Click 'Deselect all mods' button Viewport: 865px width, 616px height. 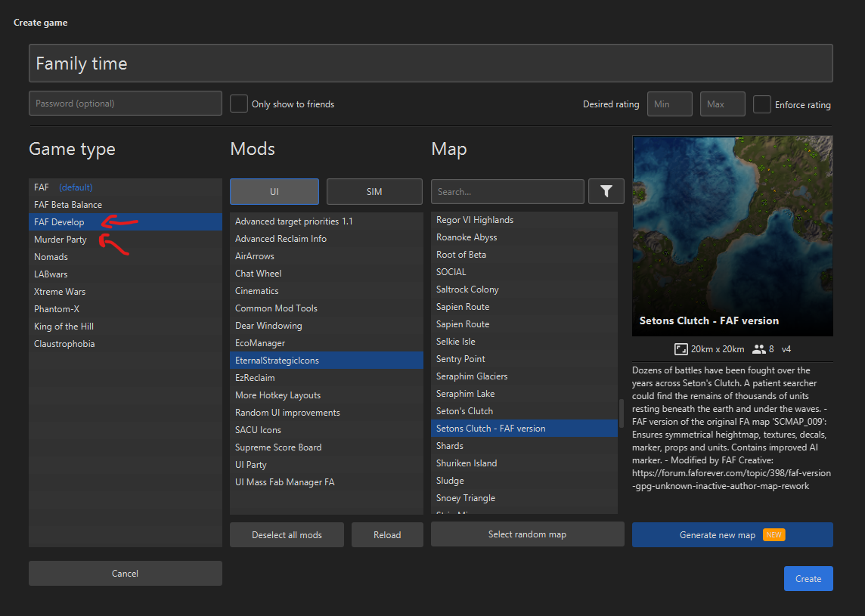[287, 534]
